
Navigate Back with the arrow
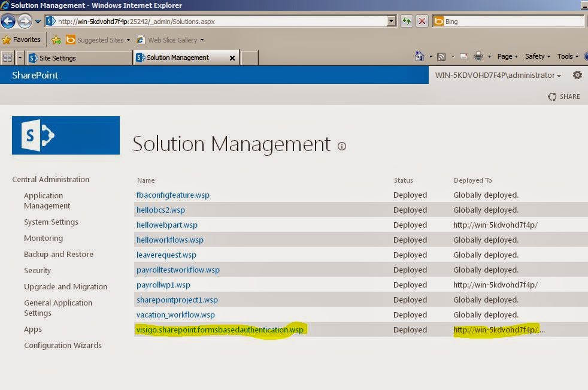tap(9, 20)
